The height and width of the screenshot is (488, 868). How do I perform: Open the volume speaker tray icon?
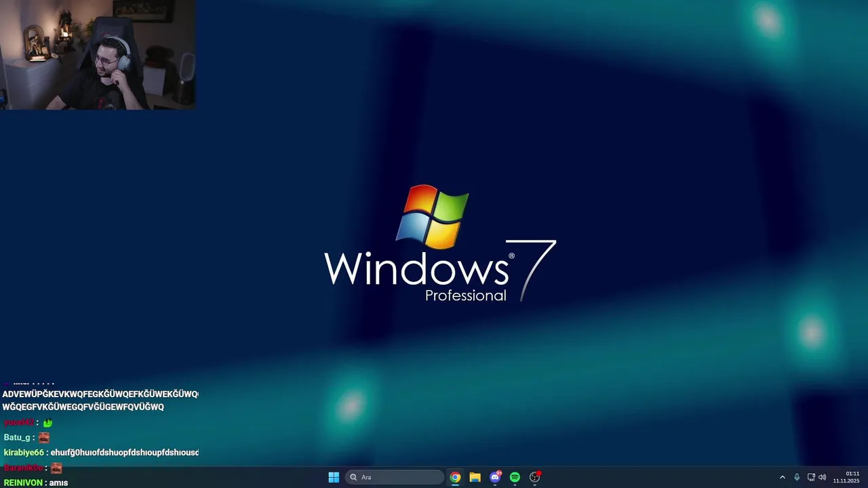tap(823, 477)
